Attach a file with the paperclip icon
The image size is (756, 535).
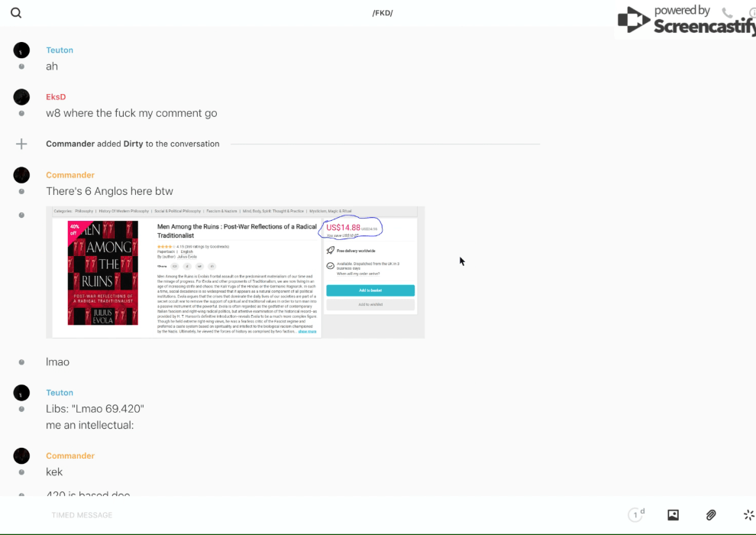(x=711, y=515)
